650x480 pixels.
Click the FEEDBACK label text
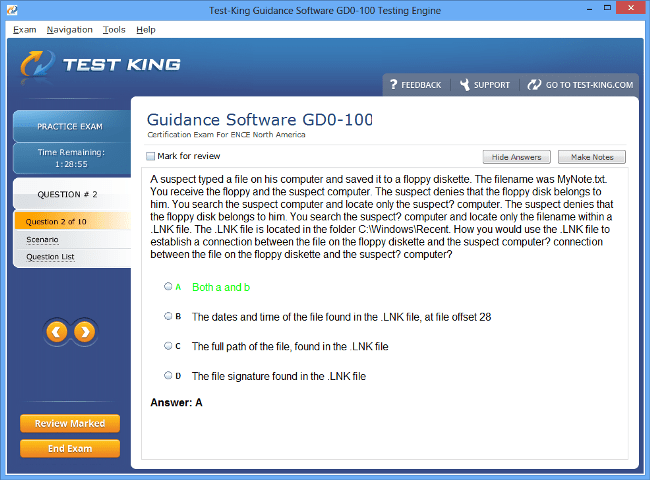421,85
